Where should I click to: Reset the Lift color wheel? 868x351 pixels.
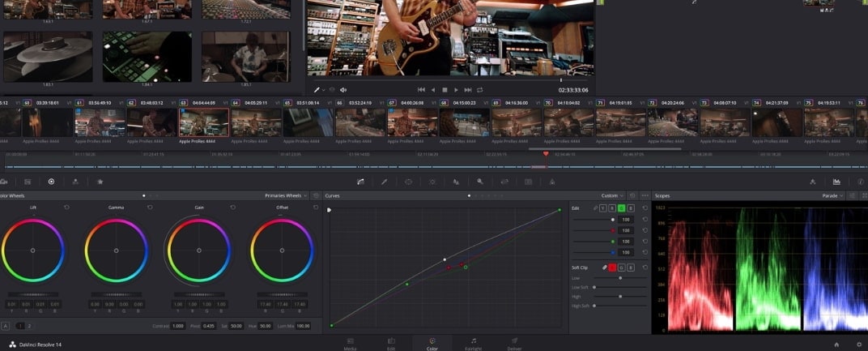pyautogui.click(x=66, y=208)
